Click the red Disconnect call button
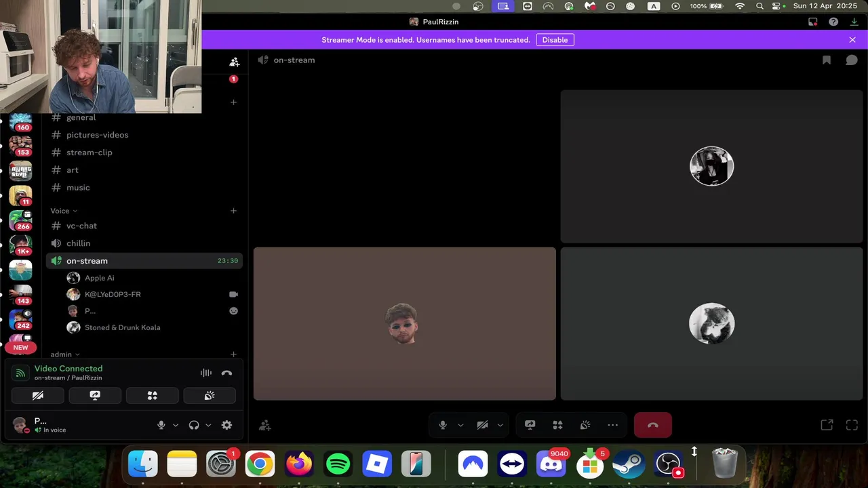The width and height of the screenshot is (868, 488). [x=653, y=425]
